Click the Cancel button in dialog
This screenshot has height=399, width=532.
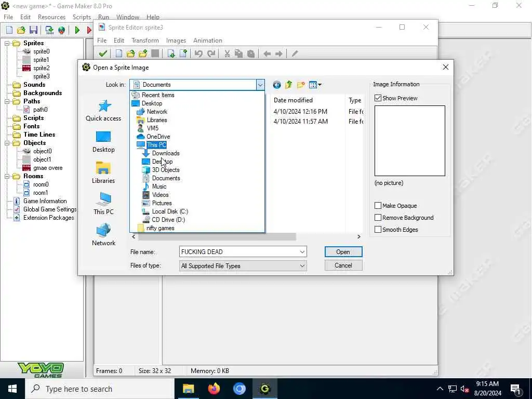343,265
